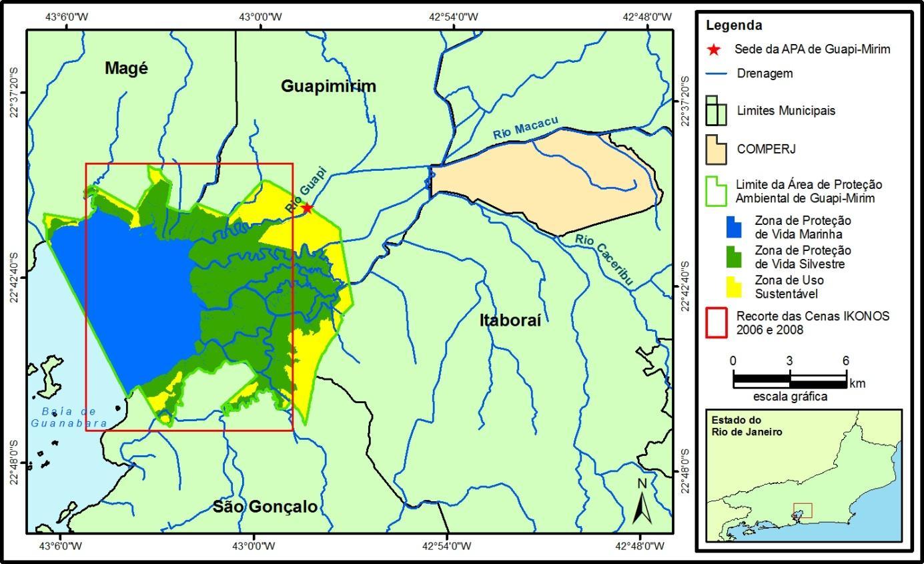Click the 'Legenda' heading
The image size is (924, 564).
point(733,26)
